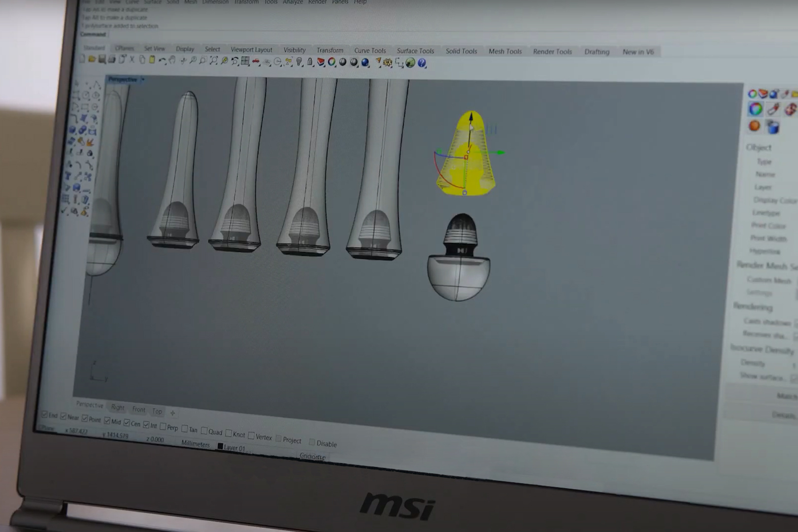The width and height of the screenshot is (798, 532).
Task: Open the Drafting toolbar tab
Action: (597, 51)
